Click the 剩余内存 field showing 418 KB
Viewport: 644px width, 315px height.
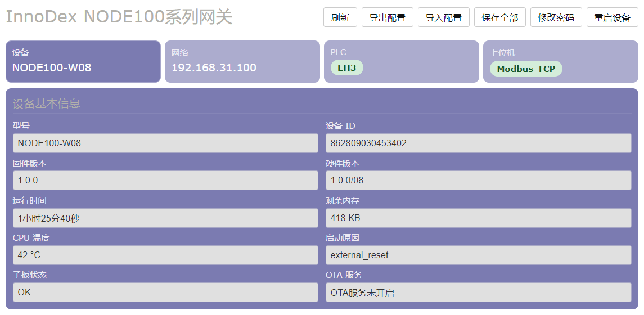(x=479, y=218)
